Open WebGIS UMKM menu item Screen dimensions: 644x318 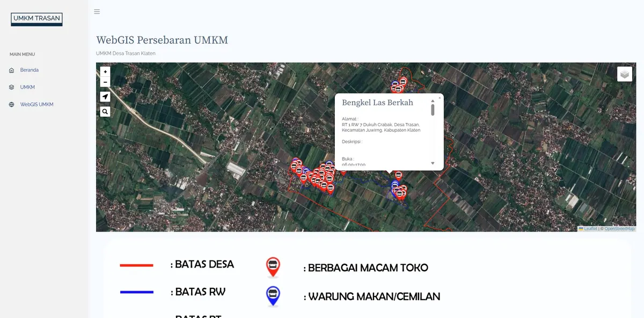[37, 104]
